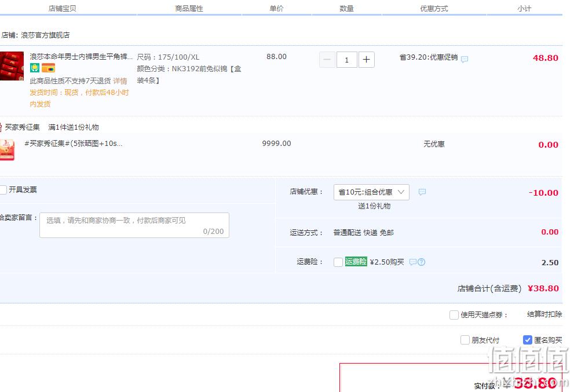Decrease quantity with the minus button
The height and width of the screenshot is (392, 574).
point(327,60)
